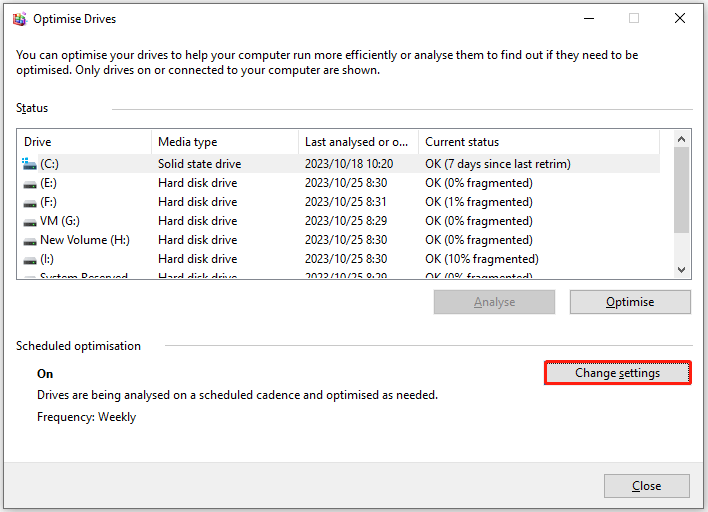The width and height of the screenshot is (708, 512).
Task: Click the 2023/10/25 8:29 date in G: row
Action: (345, 221)
